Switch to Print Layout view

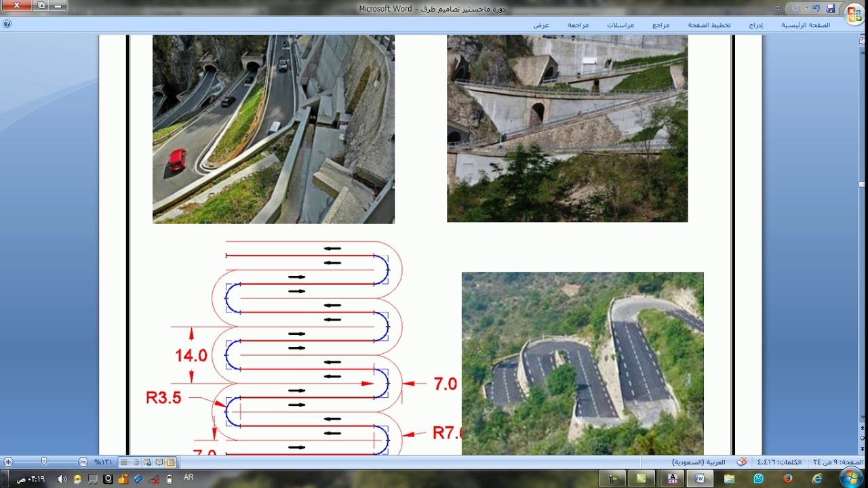[x=170, y=462]
